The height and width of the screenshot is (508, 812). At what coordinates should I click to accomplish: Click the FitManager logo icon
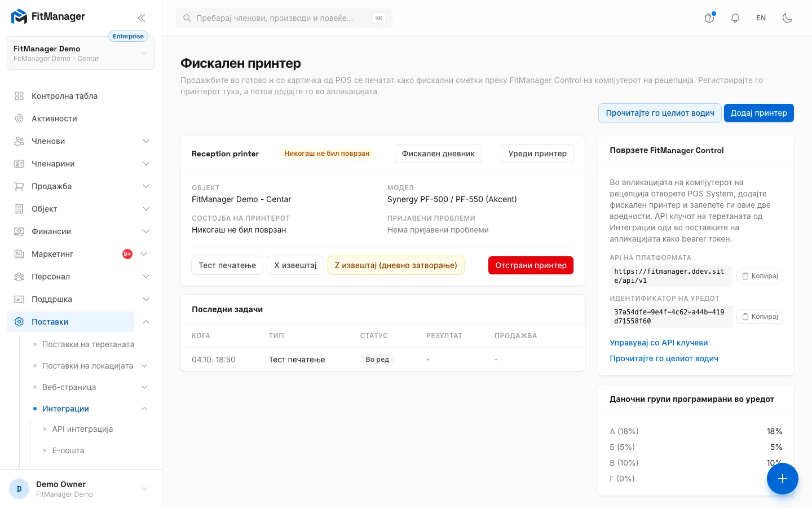pos(19,17)
